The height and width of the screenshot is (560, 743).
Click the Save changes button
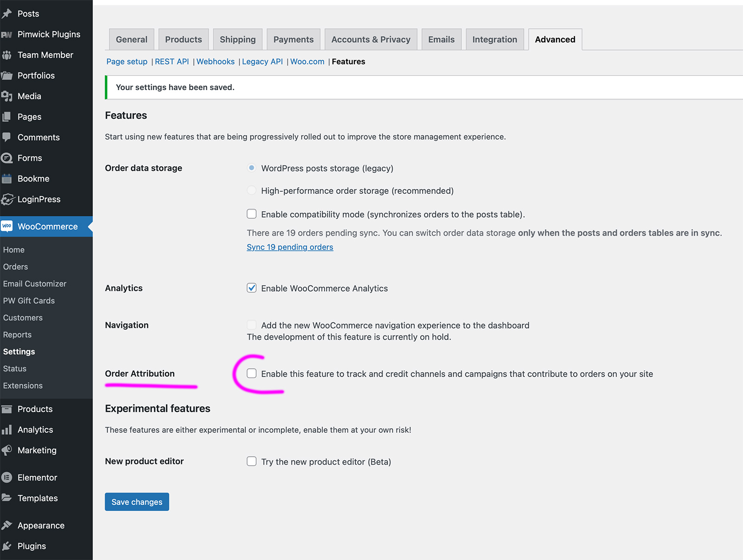pos(137,502)
